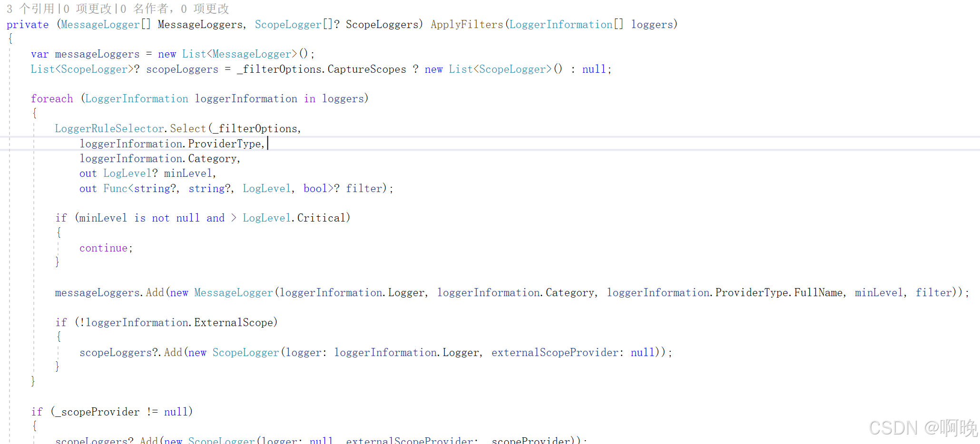This screenshot has width=980, height=444.
Task: Click 'filter' in the 'out Func' line
Action: [x=364, y=189]
